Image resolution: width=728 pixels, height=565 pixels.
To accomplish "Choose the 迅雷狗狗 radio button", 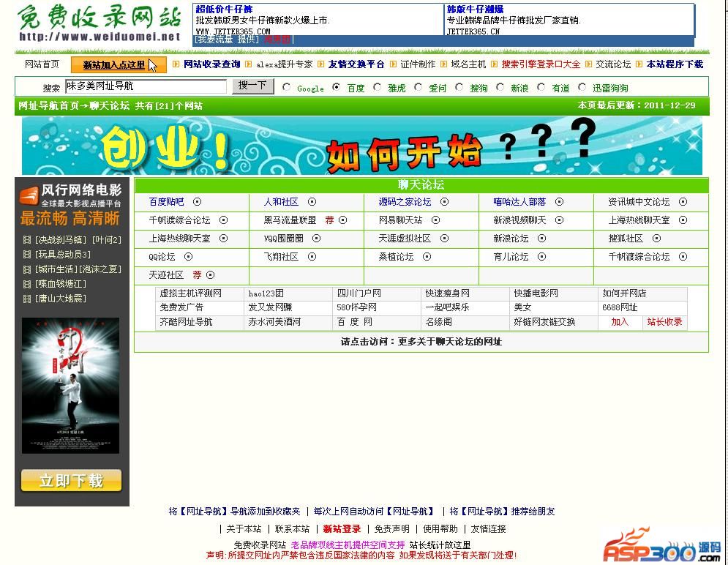I will pyautogui.click(x=582, y=87).
